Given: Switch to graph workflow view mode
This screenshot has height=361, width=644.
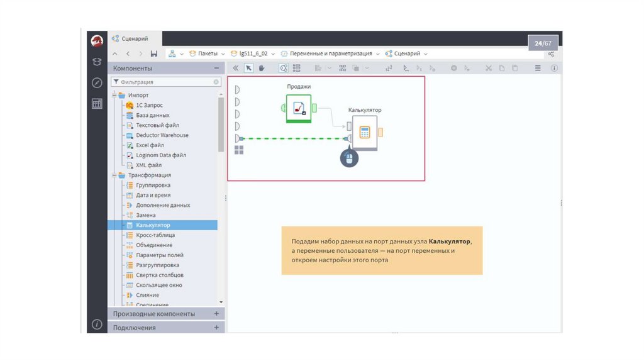Looking at the screenshot, I should point(283,68).
